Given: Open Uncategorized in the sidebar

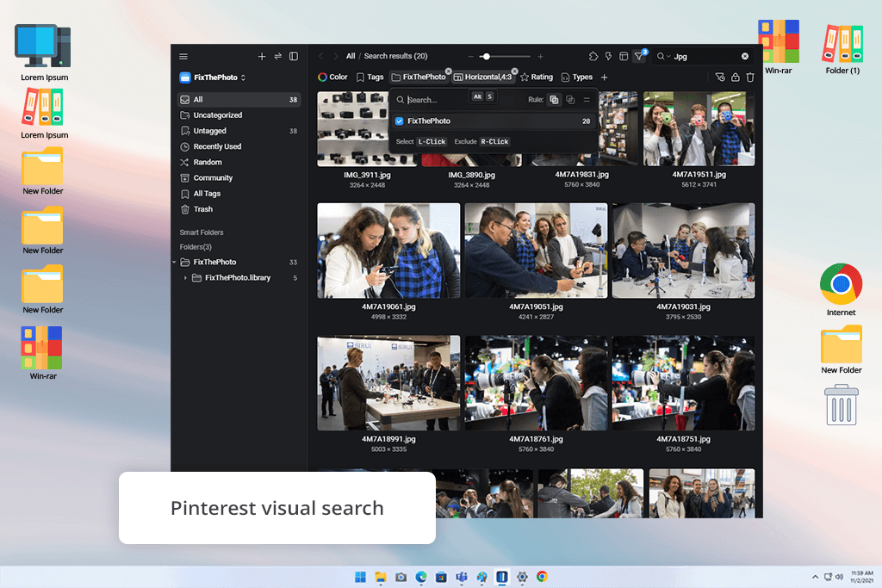Looking at the screenshot, I should pos(239,115).
